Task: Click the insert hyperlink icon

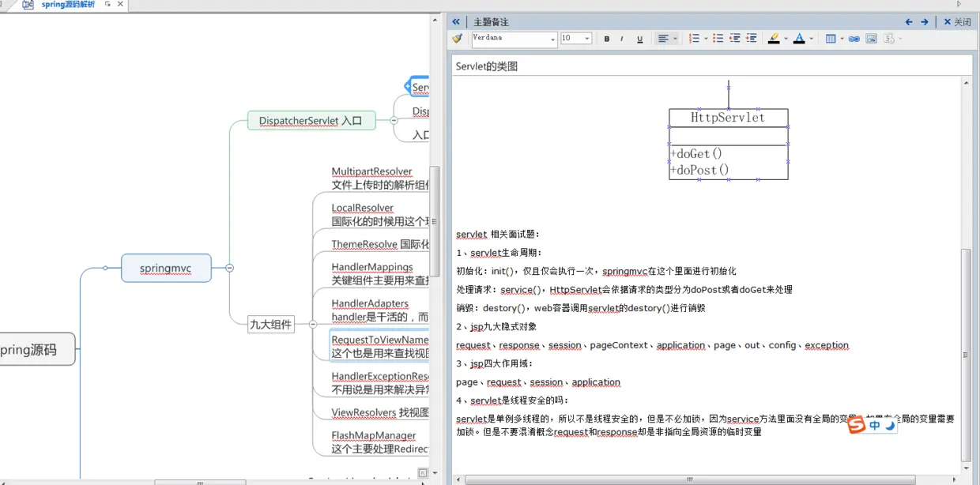Action: tap(854, 39)
